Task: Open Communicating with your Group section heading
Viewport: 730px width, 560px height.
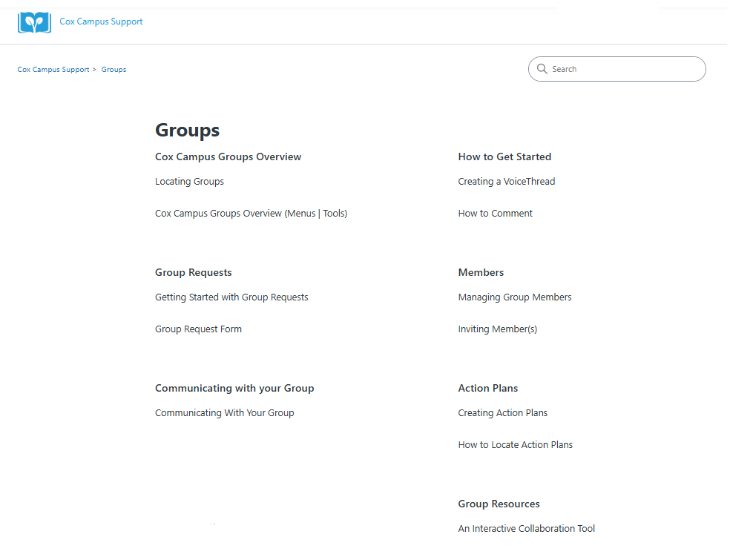Action: [x=234, y=388]
